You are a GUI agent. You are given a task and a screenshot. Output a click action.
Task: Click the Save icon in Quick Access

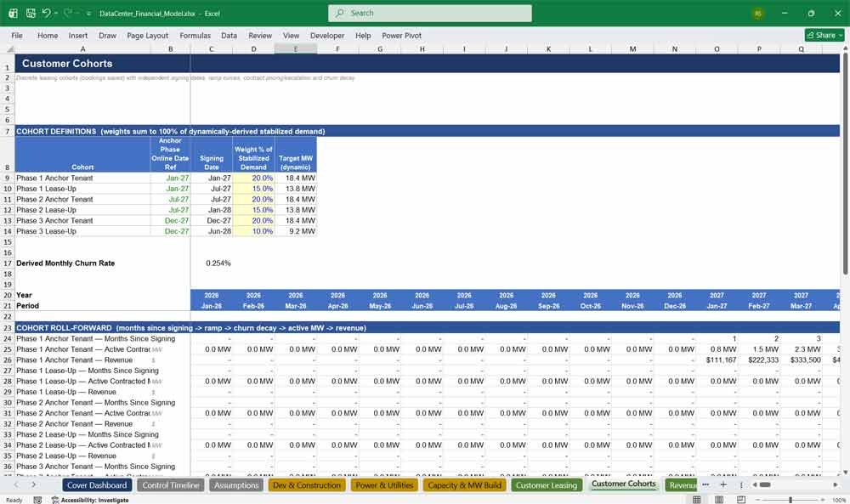point(31,13)
